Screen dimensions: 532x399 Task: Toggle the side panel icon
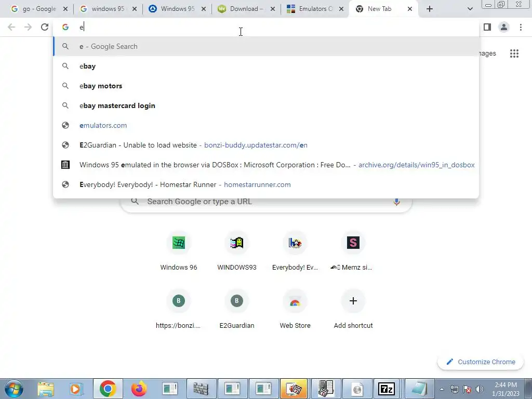487,27
